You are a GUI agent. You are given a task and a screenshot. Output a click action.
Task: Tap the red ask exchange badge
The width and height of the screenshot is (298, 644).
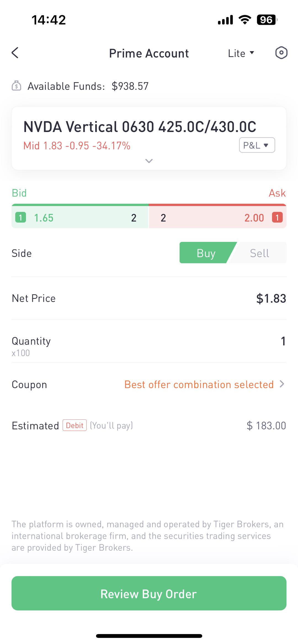click(x=277, y=217)
